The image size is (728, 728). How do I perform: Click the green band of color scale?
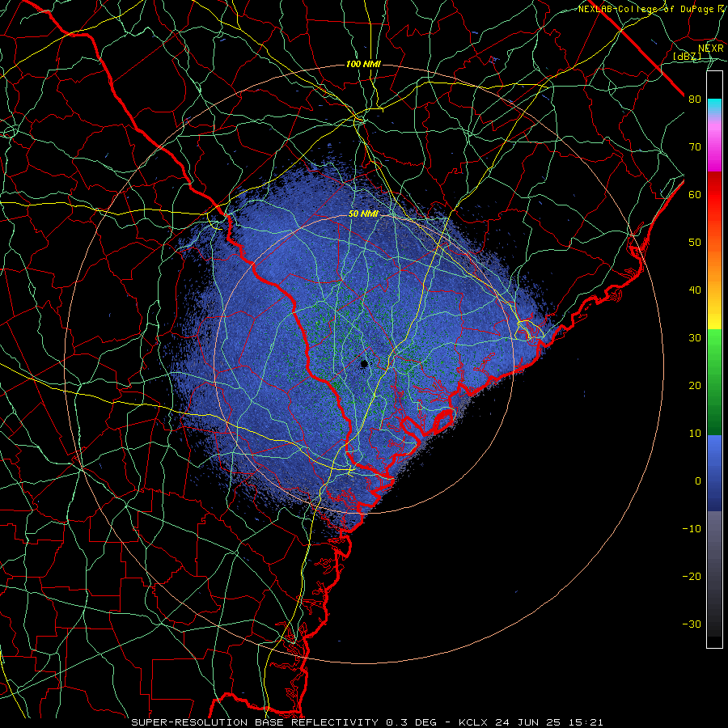tap(714, 382)
